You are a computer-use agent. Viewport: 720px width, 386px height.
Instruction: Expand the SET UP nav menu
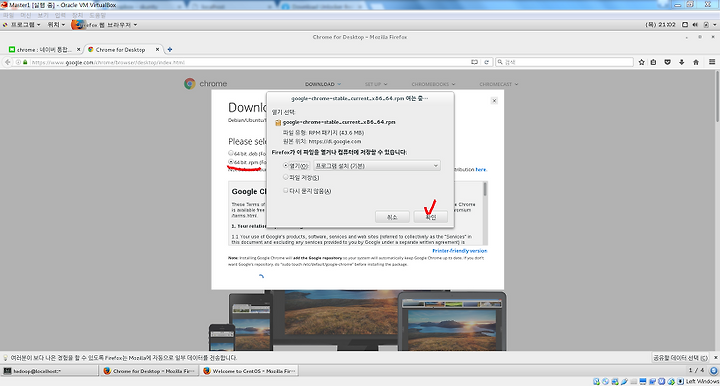pyautogui.click(x=376, y=84)
